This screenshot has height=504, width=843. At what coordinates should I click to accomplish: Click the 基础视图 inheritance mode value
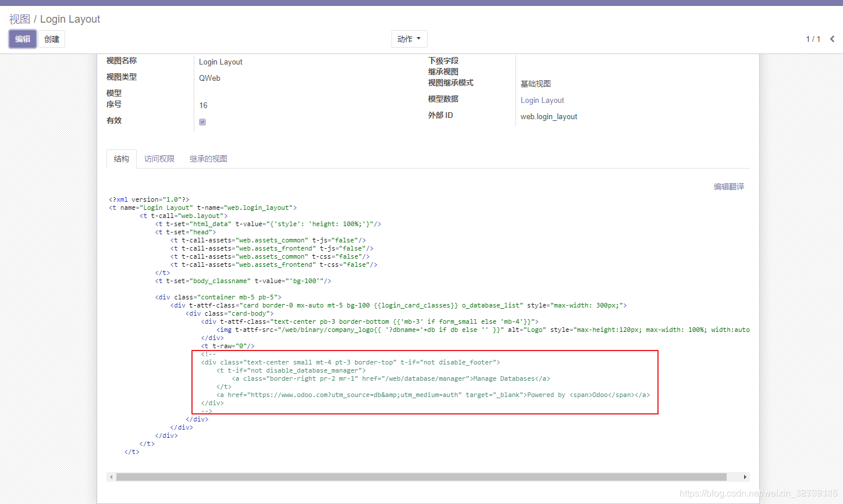click(536, 84)
